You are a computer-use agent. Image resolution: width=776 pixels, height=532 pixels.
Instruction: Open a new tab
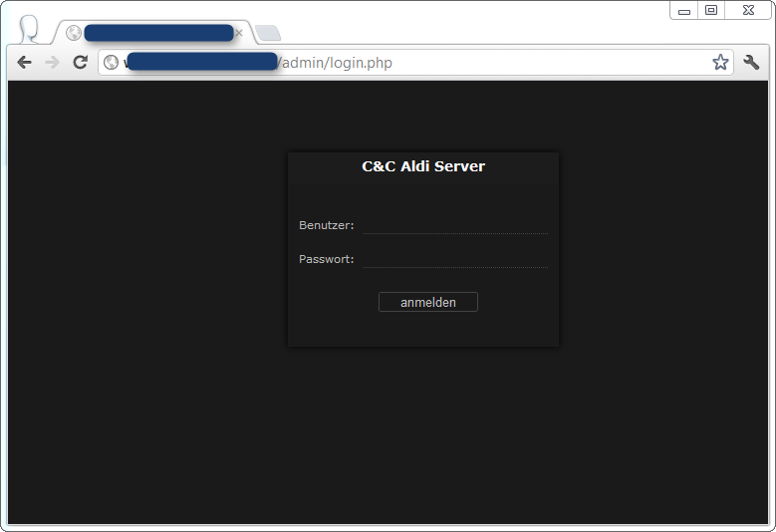[268, 33]
